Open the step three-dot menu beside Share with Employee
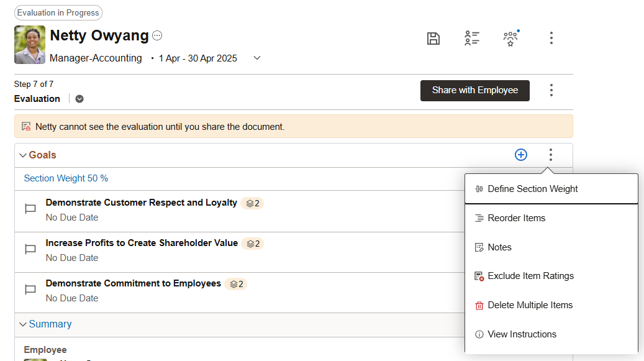644x361 pixels. point(551,90)
